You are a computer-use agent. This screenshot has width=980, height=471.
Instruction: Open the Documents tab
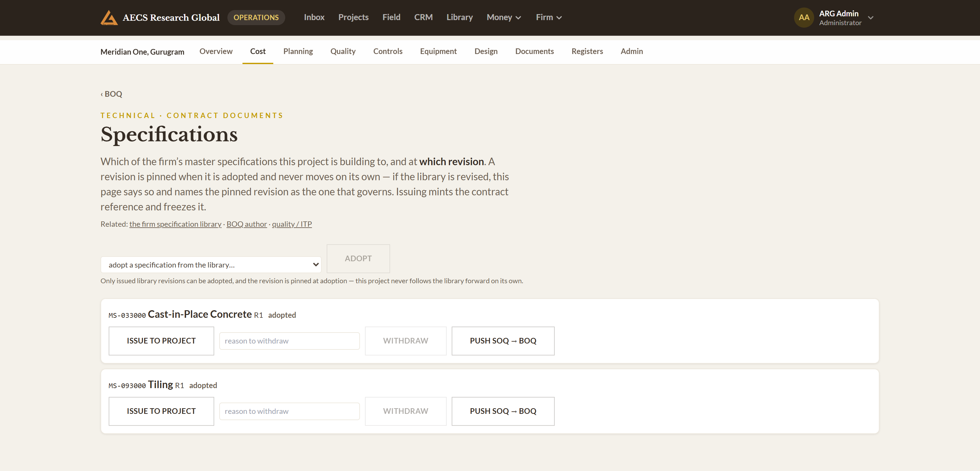(x=534, y=51)
